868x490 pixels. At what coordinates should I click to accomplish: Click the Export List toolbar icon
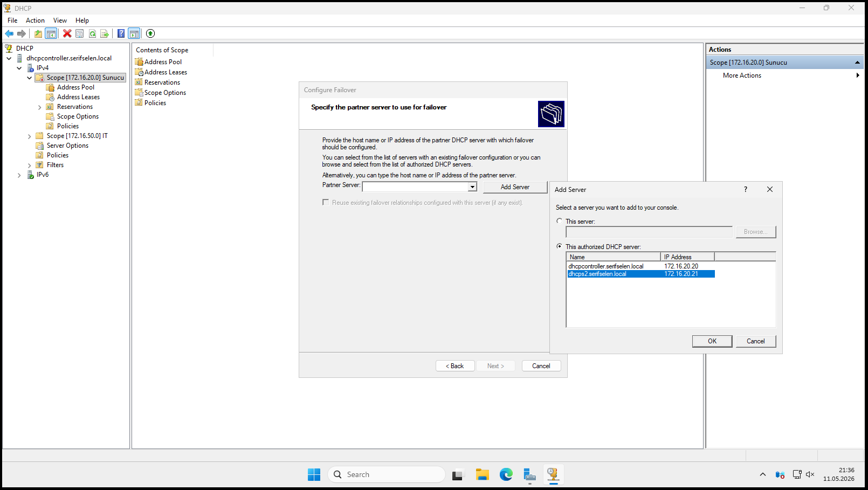(105, 33)
